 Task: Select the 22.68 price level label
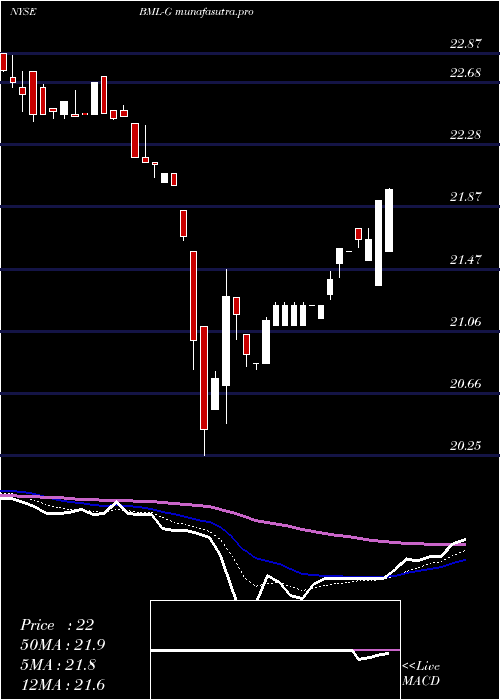point(466,73)
